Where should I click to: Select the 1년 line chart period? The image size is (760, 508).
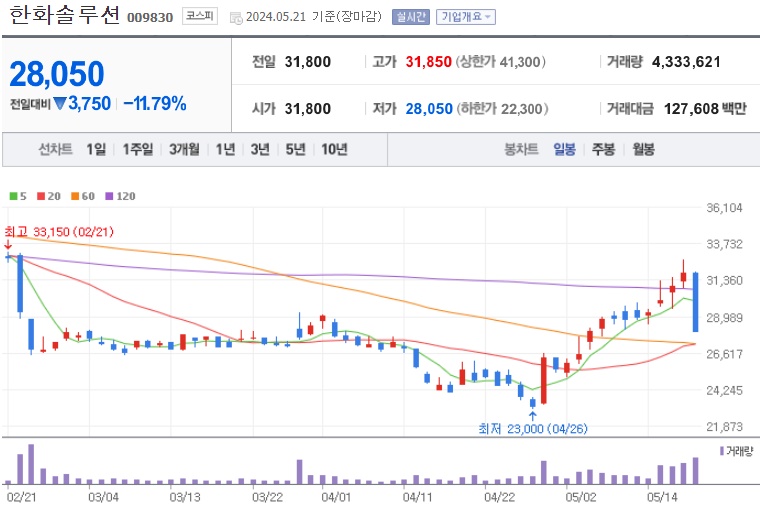pos(225,149)
